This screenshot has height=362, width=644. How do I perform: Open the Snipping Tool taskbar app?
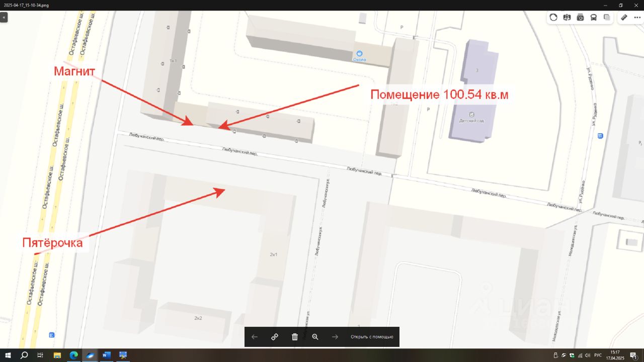click(123, 355)
